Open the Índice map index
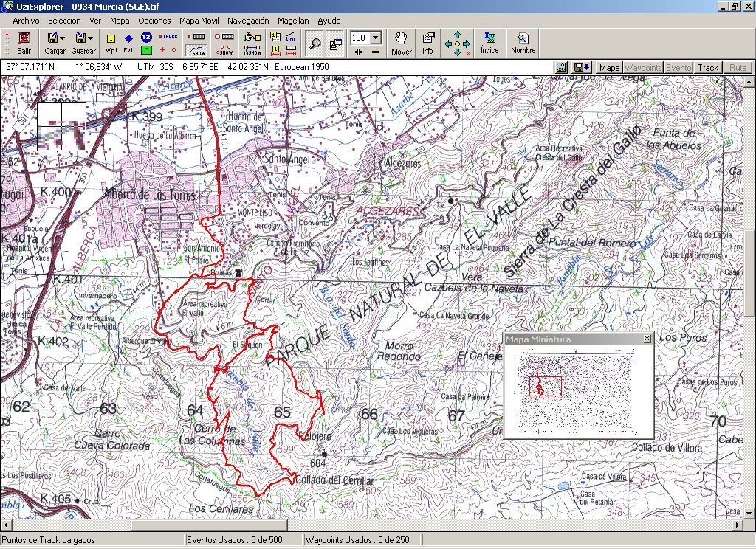The image size is (756, 549). [490, 44]
